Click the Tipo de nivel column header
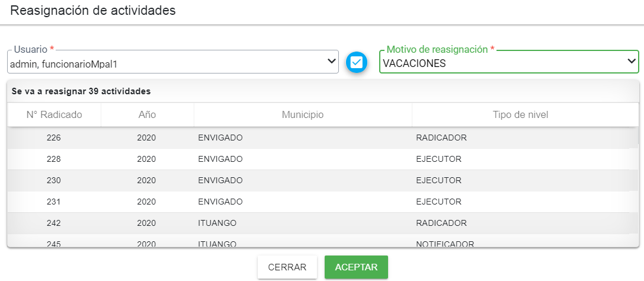Viewport: 644px width, 281px height. [x=520, y=114]
